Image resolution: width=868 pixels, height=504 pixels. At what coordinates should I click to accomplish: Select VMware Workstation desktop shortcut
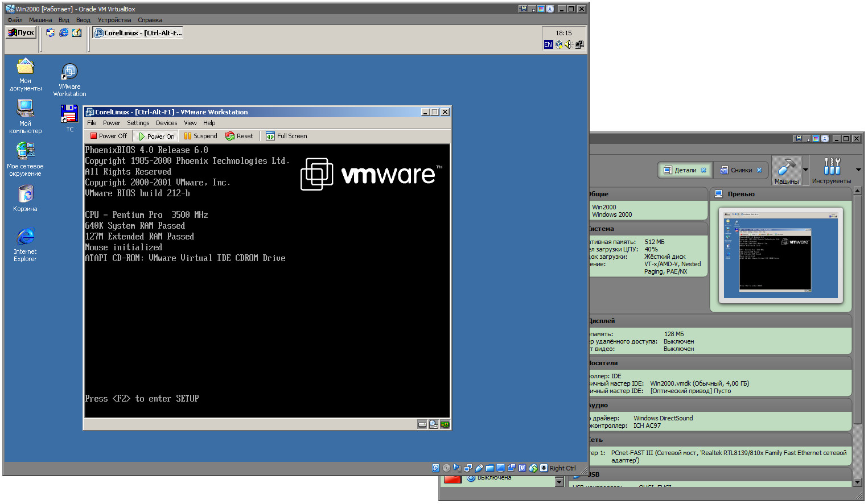69,80
